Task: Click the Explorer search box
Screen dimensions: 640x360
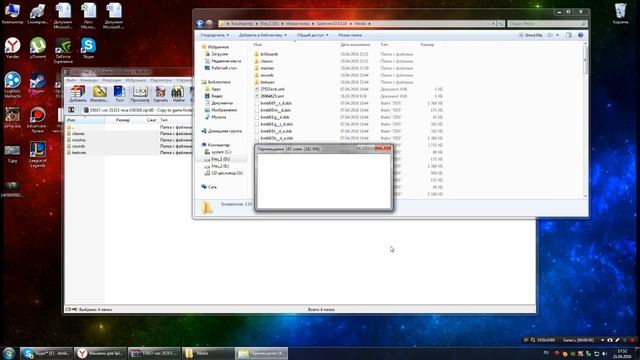Action: pos(547,24)
